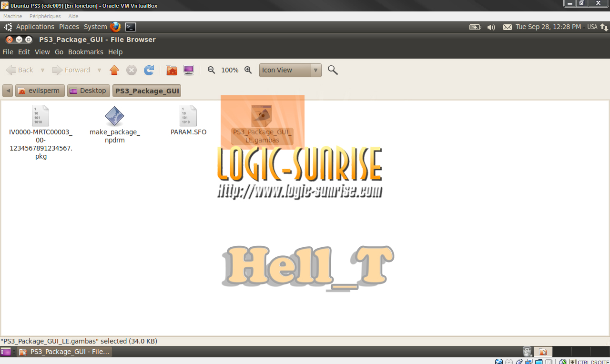Click VirtualBox USB devices icon
This screenshot has width=610, height=364.
pos(519,361)
